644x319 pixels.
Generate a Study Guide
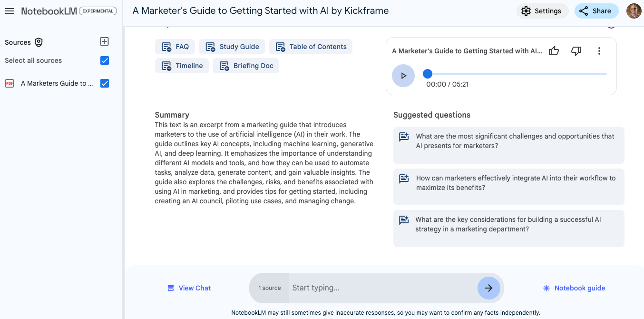click(x=232, y=47)
